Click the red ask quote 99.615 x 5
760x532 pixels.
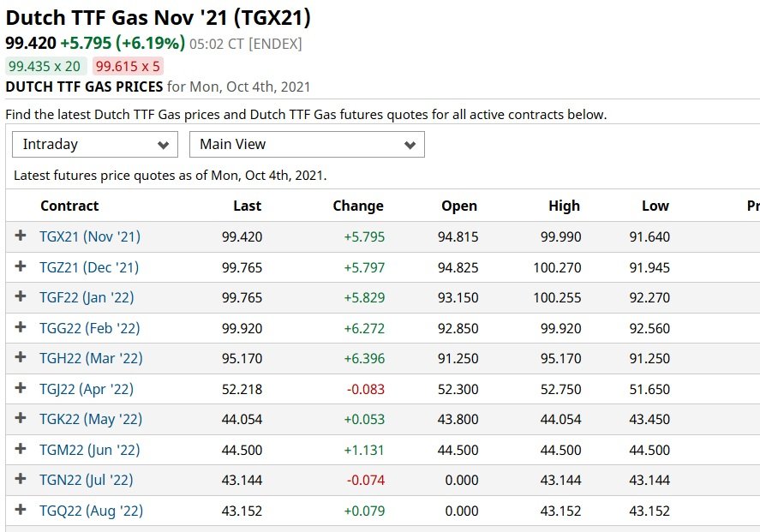pos(128,66)
